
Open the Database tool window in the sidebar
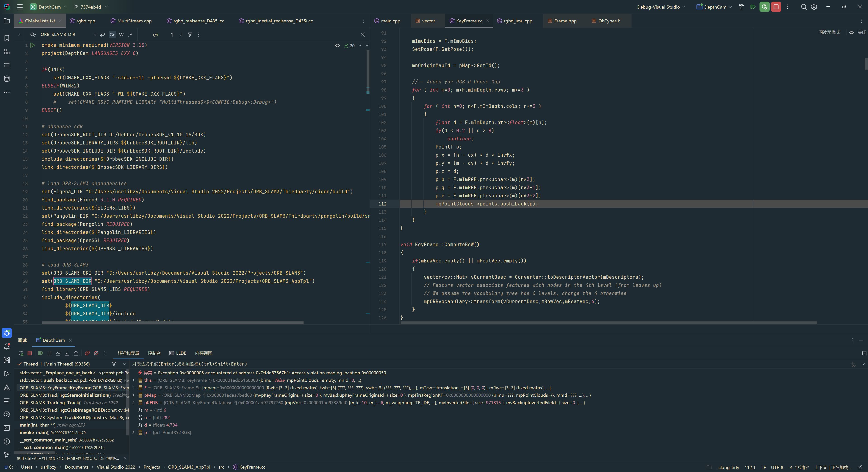pos(7,78)
